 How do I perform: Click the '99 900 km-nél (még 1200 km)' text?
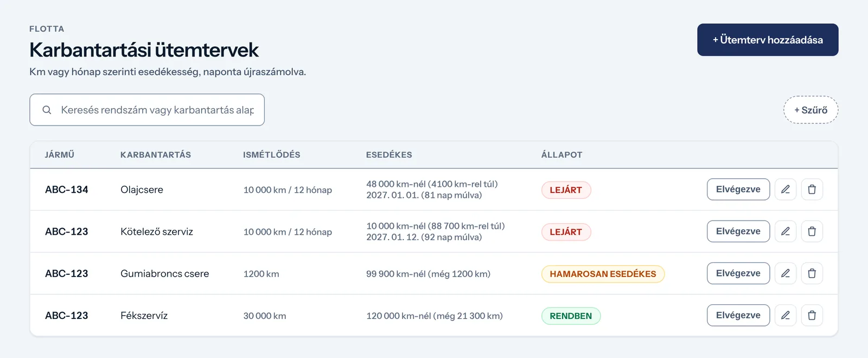(428, 274)
